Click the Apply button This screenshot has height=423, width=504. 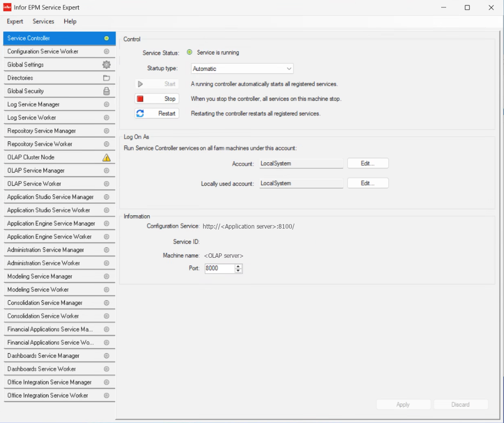[x=403, y=405]
